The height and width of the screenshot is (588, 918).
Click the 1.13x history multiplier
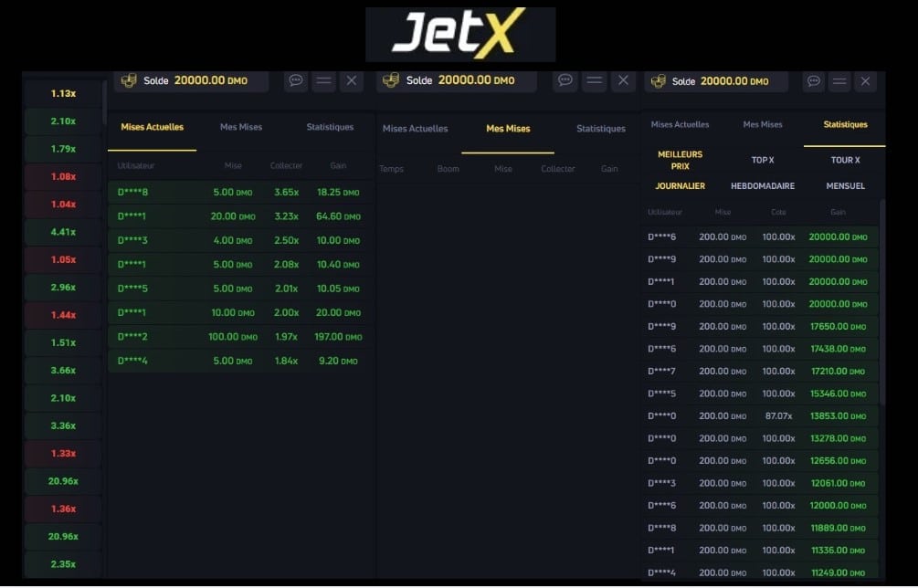pos(63,94)
